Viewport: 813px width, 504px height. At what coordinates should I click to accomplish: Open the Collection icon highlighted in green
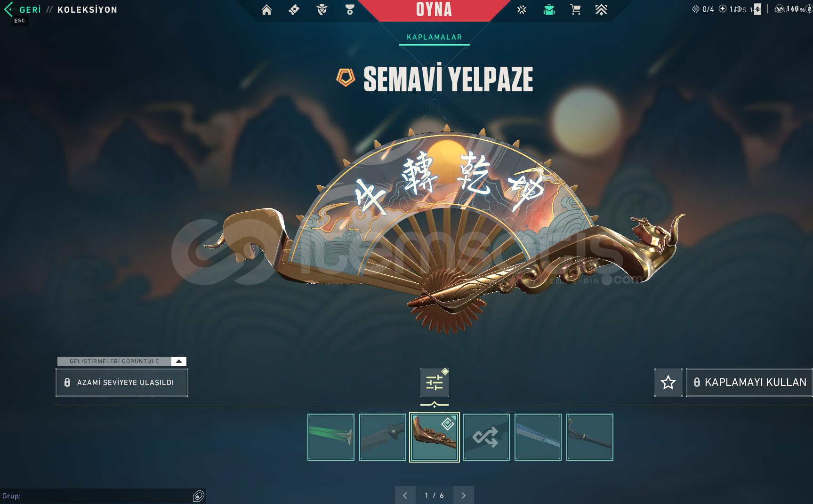coord(549,10)
